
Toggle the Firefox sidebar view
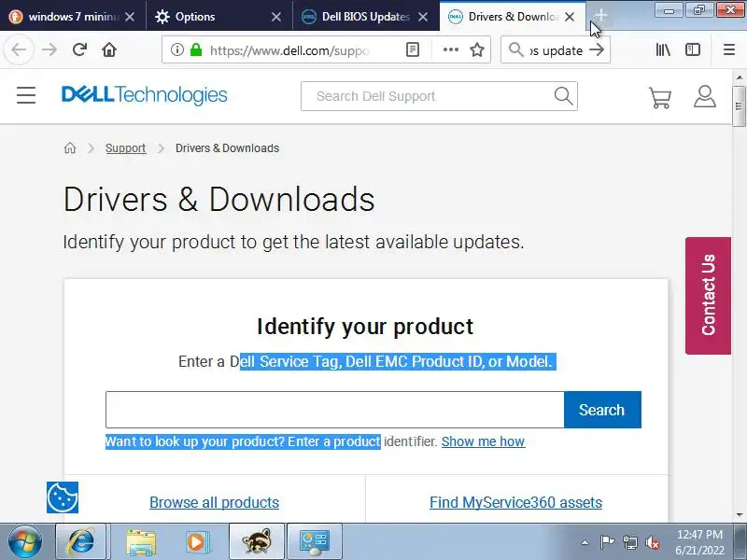693,50
